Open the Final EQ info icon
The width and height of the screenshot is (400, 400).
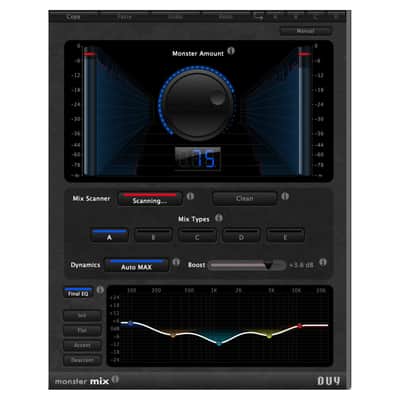coord(100,290)
